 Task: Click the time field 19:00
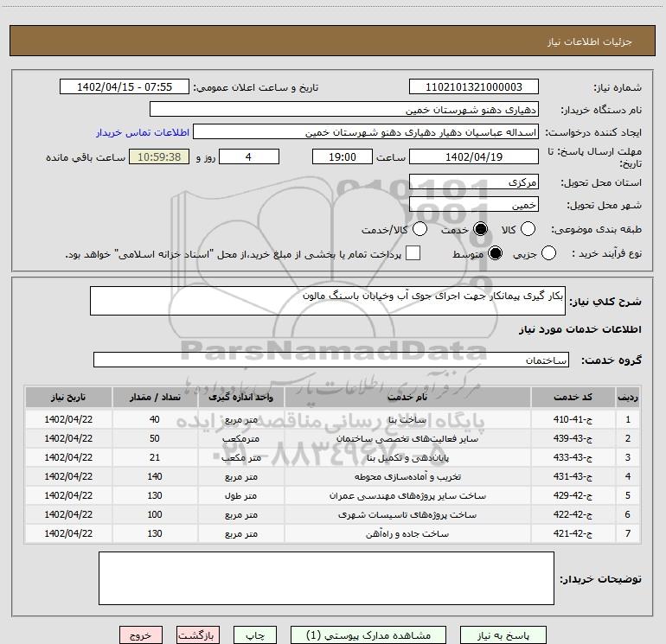(x=343, y=156)
